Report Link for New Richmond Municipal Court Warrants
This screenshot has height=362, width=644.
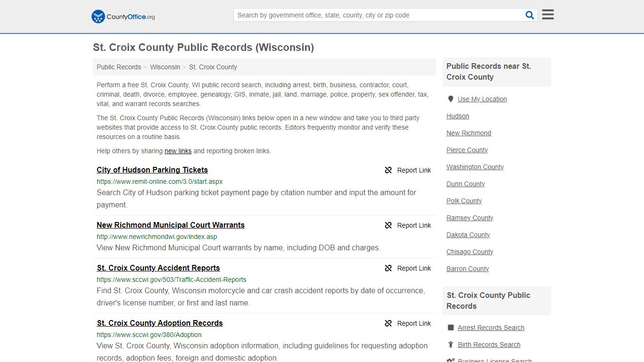[414, 225]
